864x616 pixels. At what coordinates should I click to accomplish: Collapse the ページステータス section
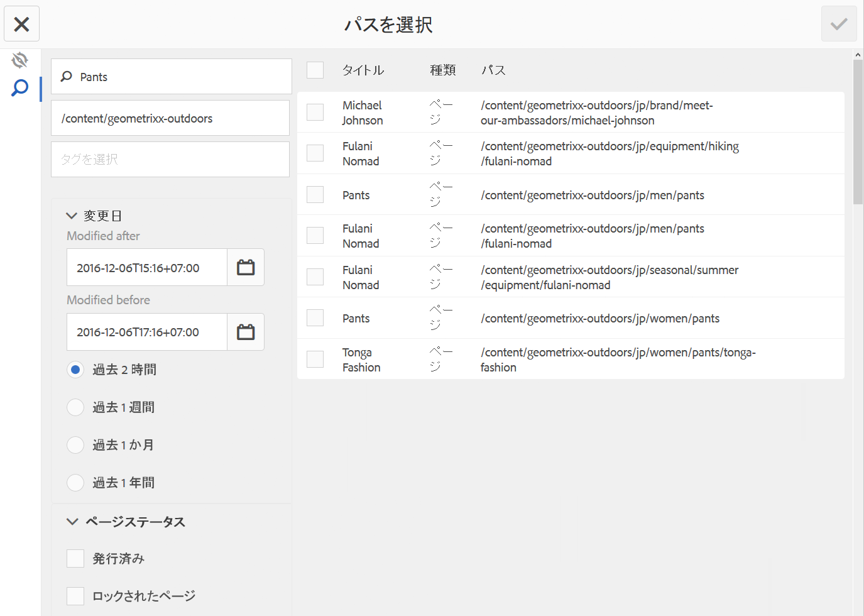click(72, 522)
